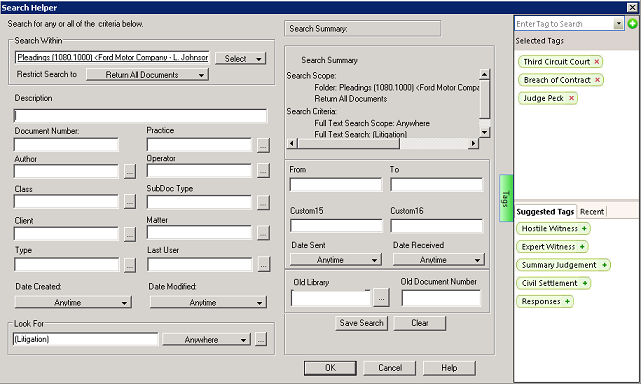Open the Last User lookup button
This screenshot has width=641, height=384.
(x=264, y=265)
